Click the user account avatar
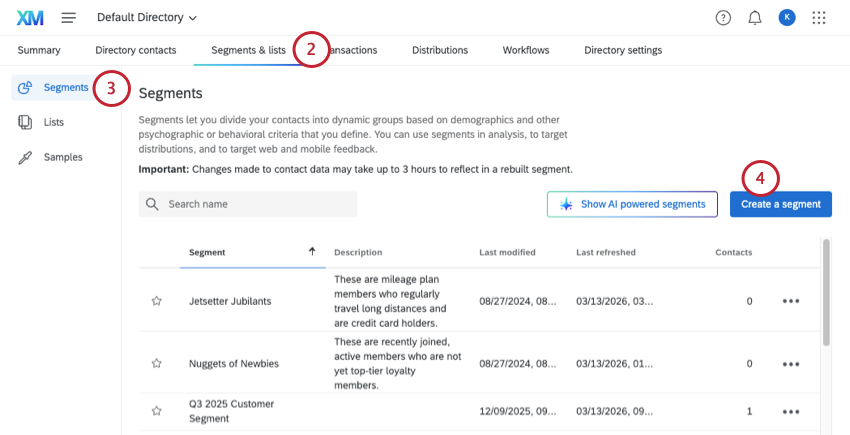The image size is (850, 435). click(786, 18)
